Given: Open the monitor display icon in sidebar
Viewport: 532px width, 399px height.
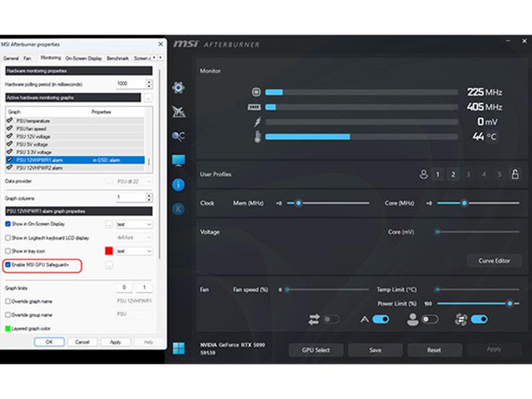Looking at the screenshot, I should [178, 160].
